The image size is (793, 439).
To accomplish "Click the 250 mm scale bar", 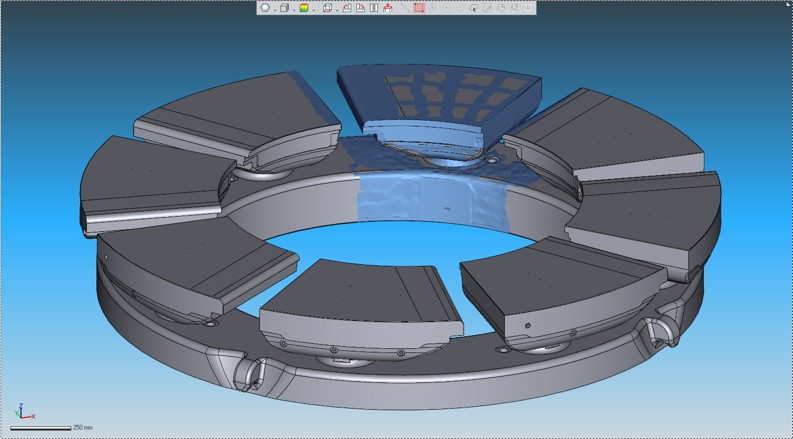I will tap(40, 428).
